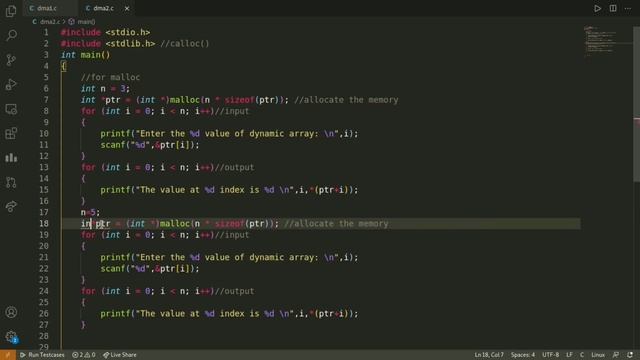Open the Search view
This screenshot has width=640, height=360.
11,36
